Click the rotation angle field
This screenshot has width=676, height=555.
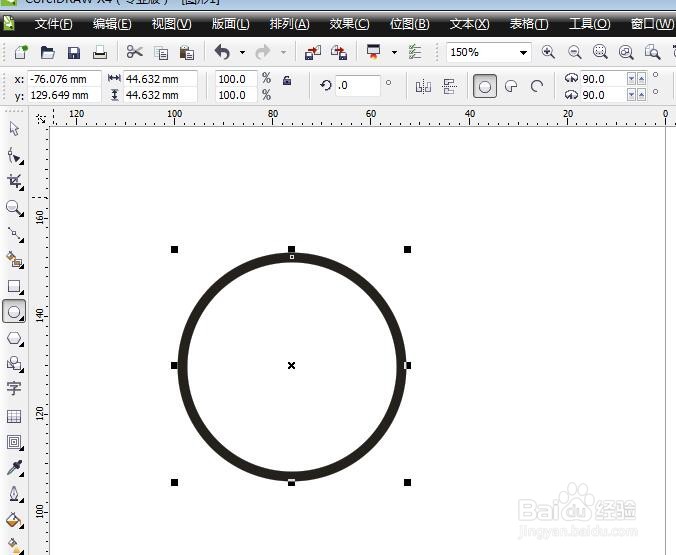pyautogui.click(x=358, y=85)
